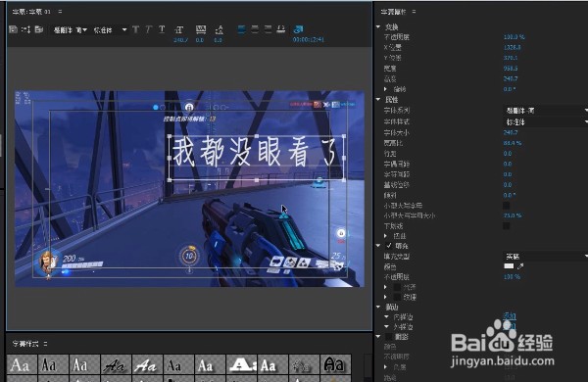
Task: Toggle Italic text style in title toolbar
Action: (x=149, y=29)
